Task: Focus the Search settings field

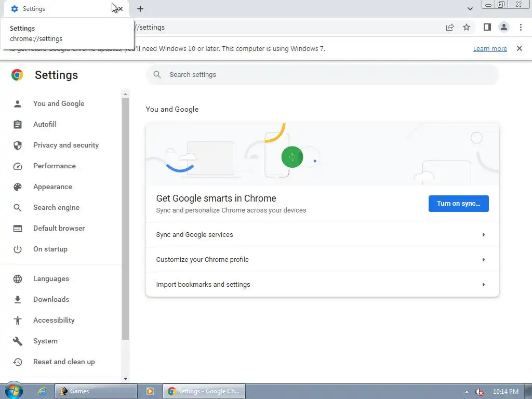Action: point(322,75)
